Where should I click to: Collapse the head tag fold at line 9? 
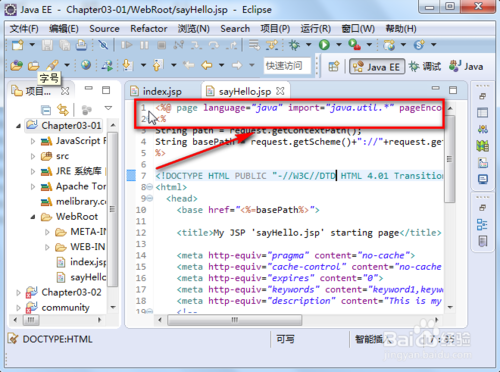(x=150, y=198)
